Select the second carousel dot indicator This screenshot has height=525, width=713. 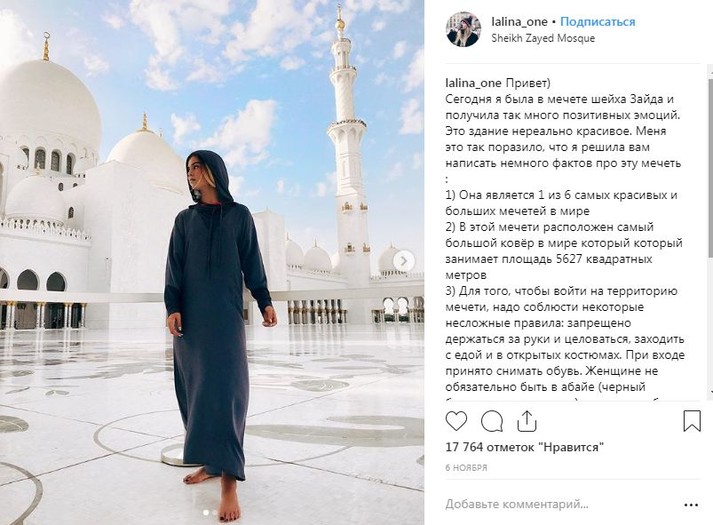(215, 513)
